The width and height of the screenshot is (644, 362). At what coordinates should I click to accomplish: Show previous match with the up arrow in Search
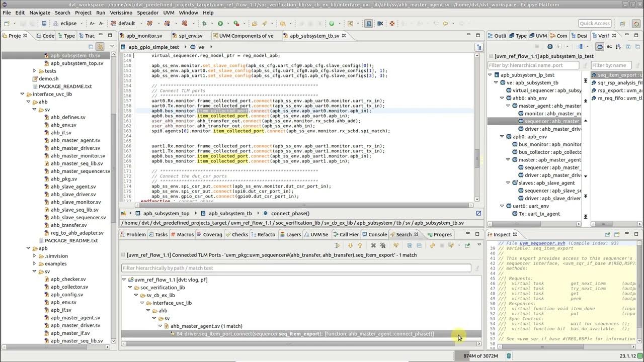[x=359, y=244]
